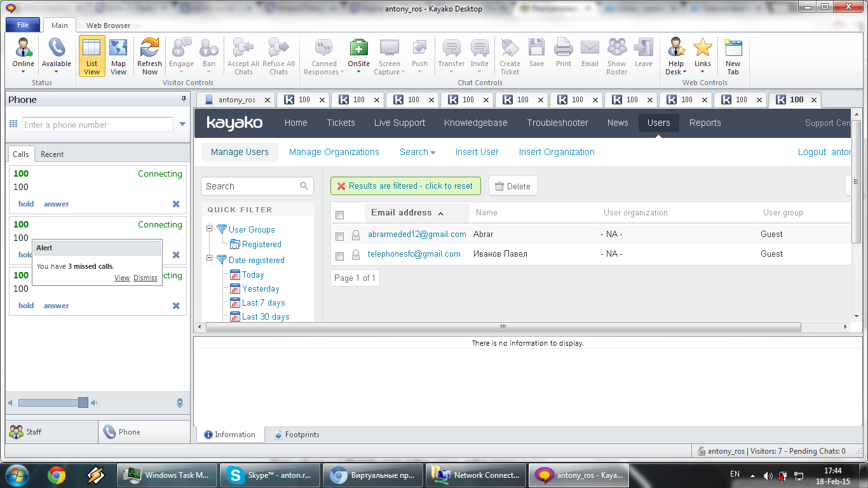
Task: Open the Live Support menu
Action: (400, 123)
